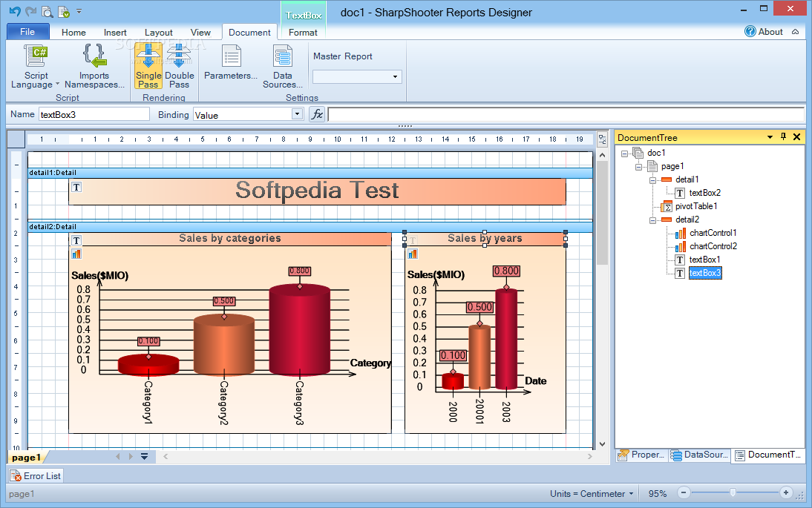Close the DocumentTree panel
This screenshot has width=812, height=508.
[797, 136]
